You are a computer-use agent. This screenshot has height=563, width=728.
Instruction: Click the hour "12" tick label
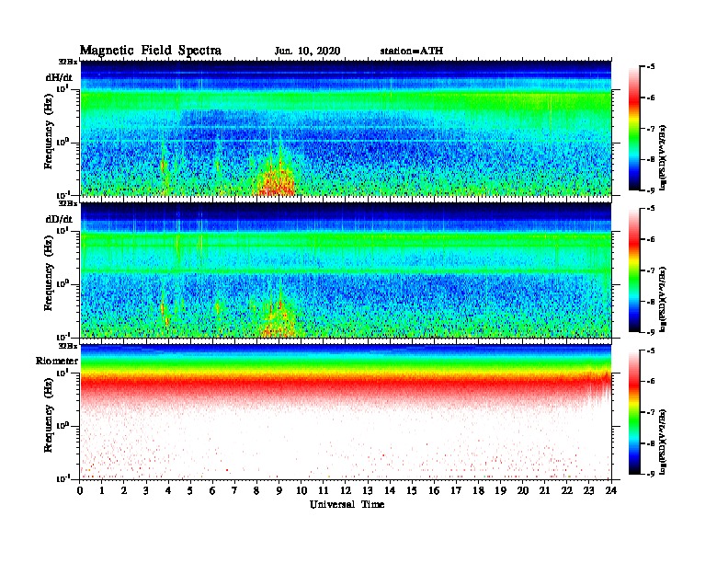point(346,490)
